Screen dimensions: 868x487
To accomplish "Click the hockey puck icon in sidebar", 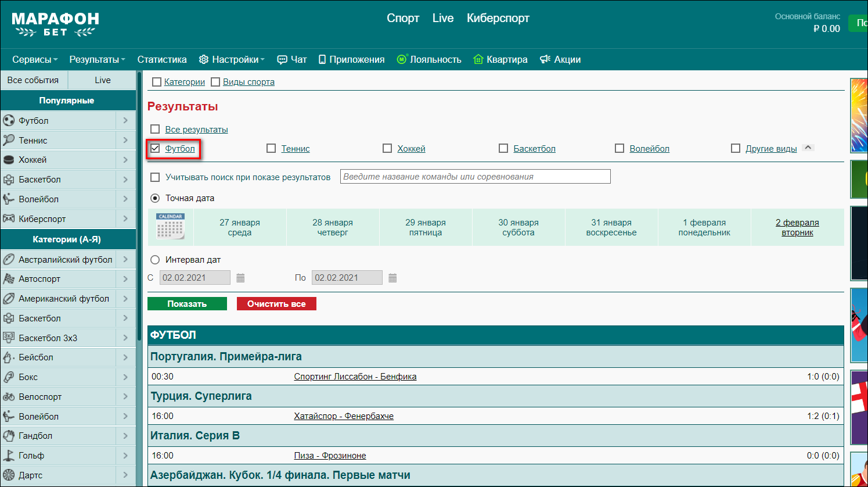I will 9,160.
